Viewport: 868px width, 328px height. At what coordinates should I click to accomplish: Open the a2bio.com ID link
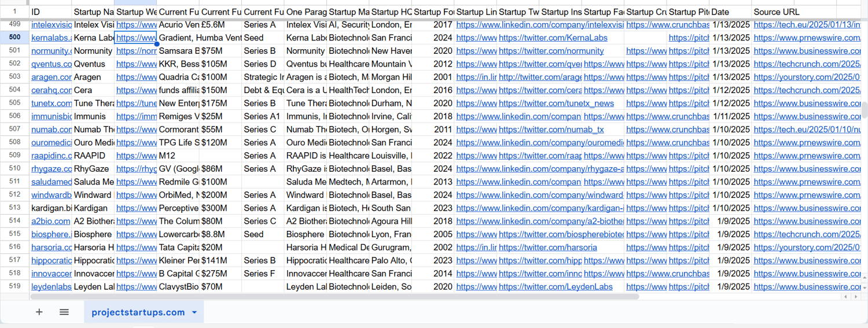coord(51,222)
